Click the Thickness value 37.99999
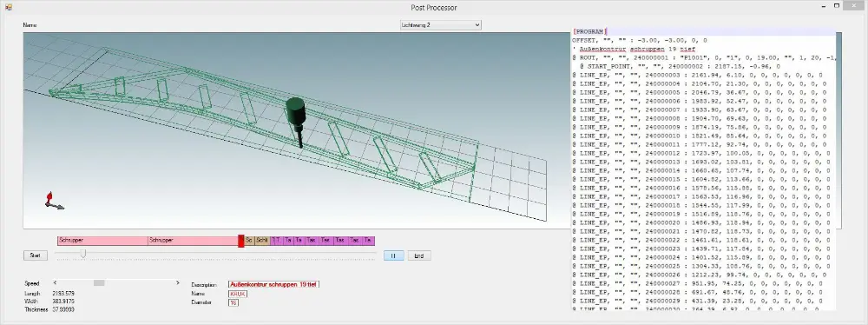The width and height of the screenshot is (868, 325). 63,309
